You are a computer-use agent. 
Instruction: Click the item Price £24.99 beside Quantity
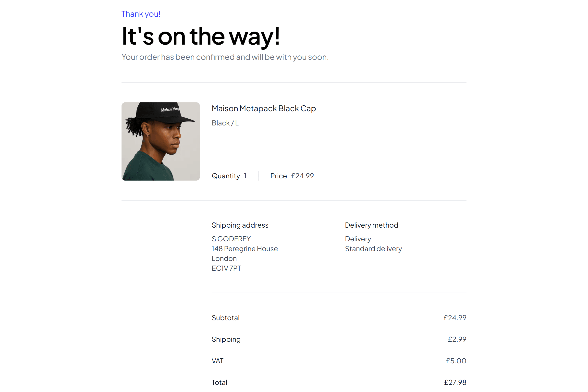pos(292,176)
